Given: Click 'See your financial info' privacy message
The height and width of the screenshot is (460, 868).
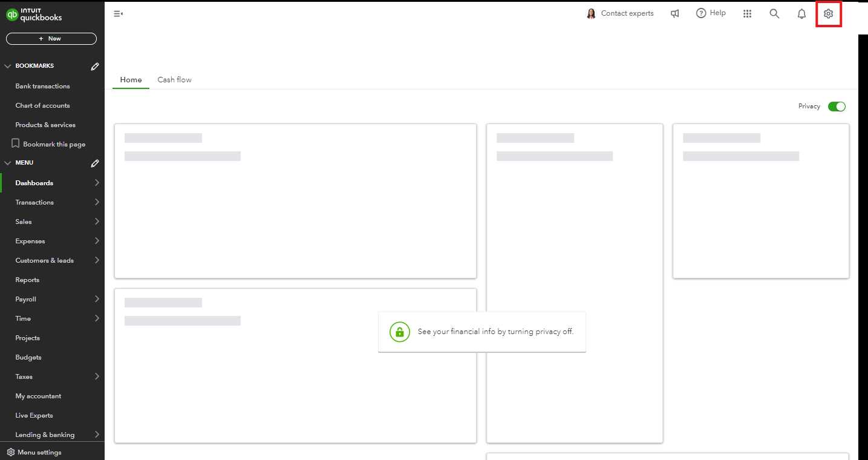Looking at the screenshot, I should point(495,332).
